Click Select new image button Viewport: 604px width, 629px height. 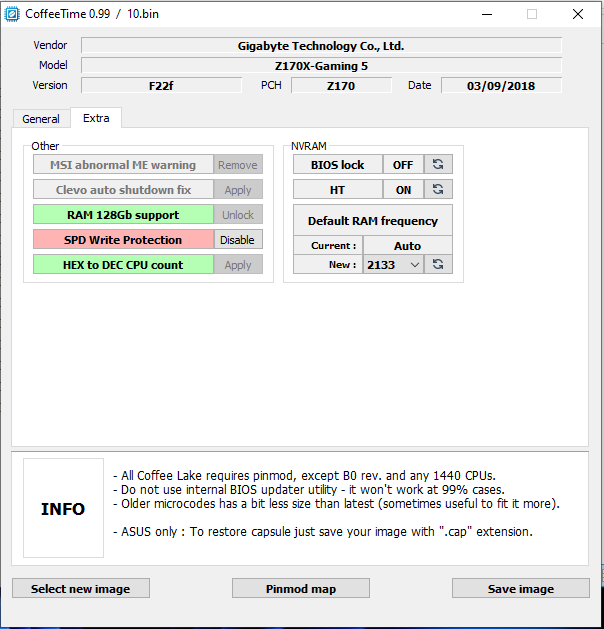(81, 588)
